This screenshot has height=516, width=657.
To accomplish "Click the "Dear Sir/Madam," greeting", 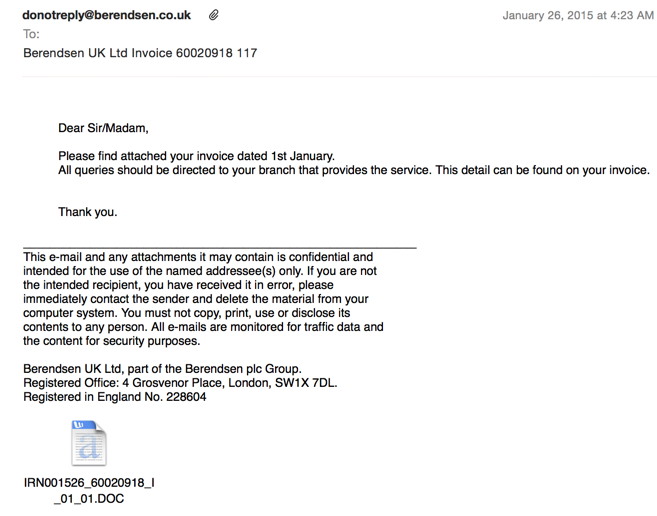I will [103, 128].
